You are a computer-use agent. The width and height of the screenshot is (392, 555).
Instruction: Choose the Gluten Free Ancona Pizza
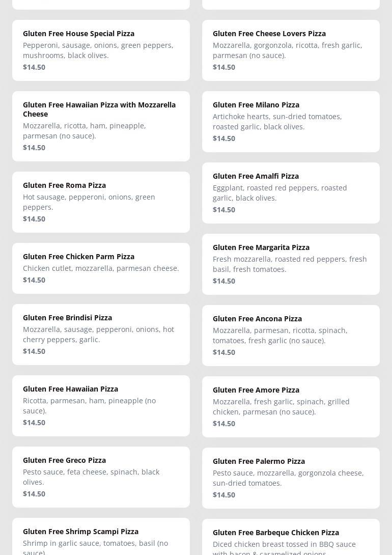pos(291,335)
